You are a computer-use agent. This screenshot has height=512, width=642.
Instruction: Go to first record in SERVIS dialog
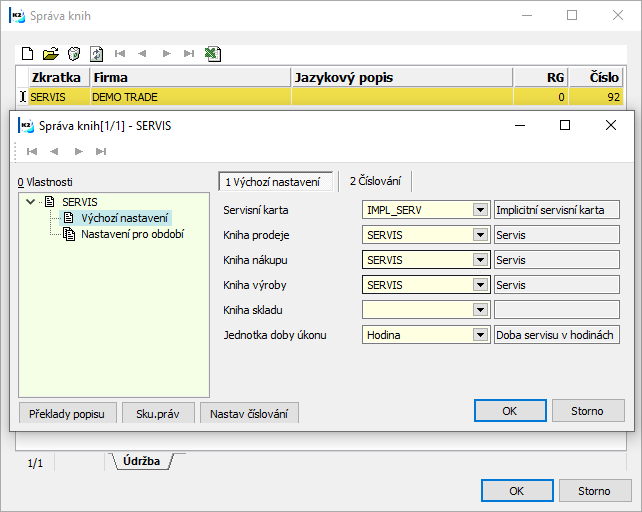(x=32, y=151)
